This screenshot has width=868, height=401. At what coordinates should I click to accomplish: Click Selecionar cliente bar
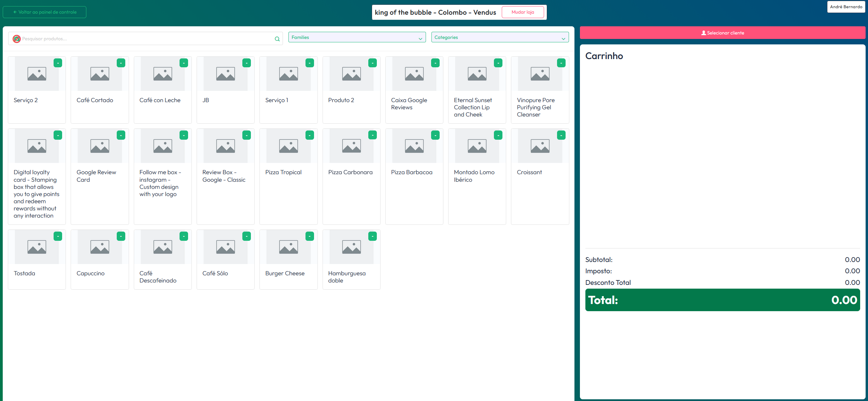click(x=722, y=33)
